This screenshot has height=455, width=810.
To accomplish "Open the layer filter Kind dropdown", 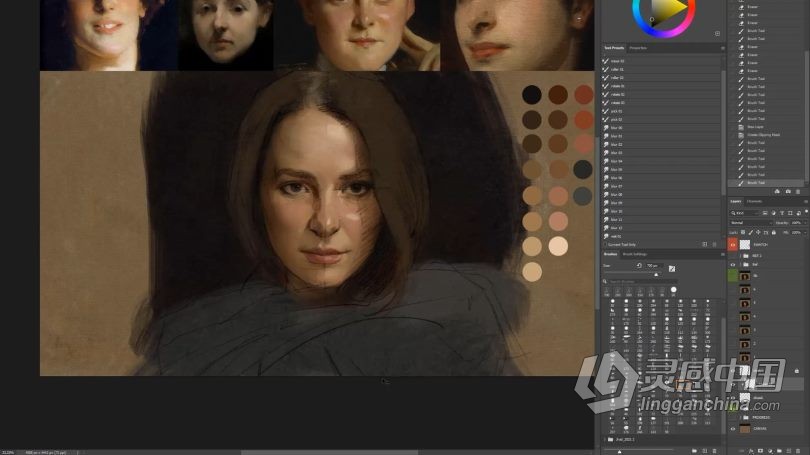I will click(744, 213).
